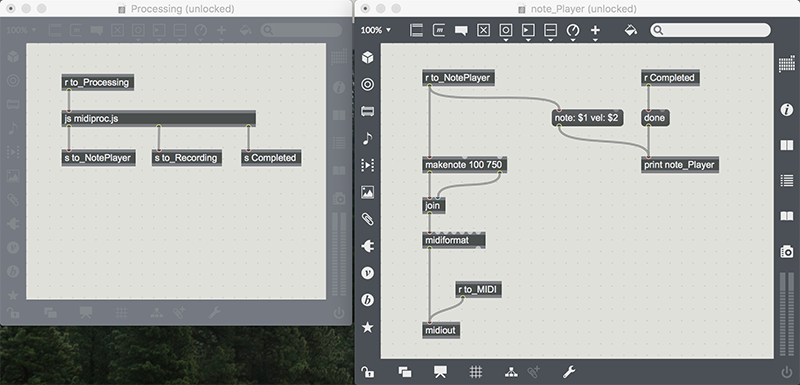The height and width of the screenshot is (385, 800).
Task: Open the Sliders palette in note_Player sidebar
Action: tap(367, 111)
